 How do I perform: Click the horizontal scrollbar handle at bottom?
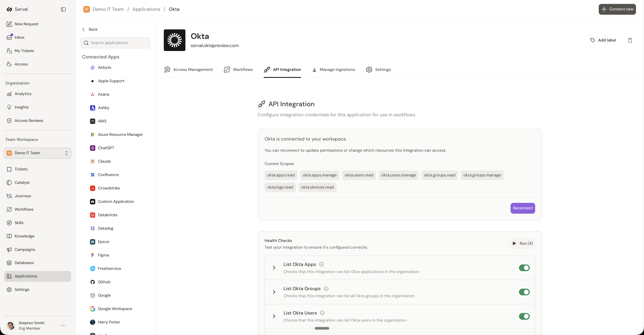pyautogui.click(x=322, y=328)
